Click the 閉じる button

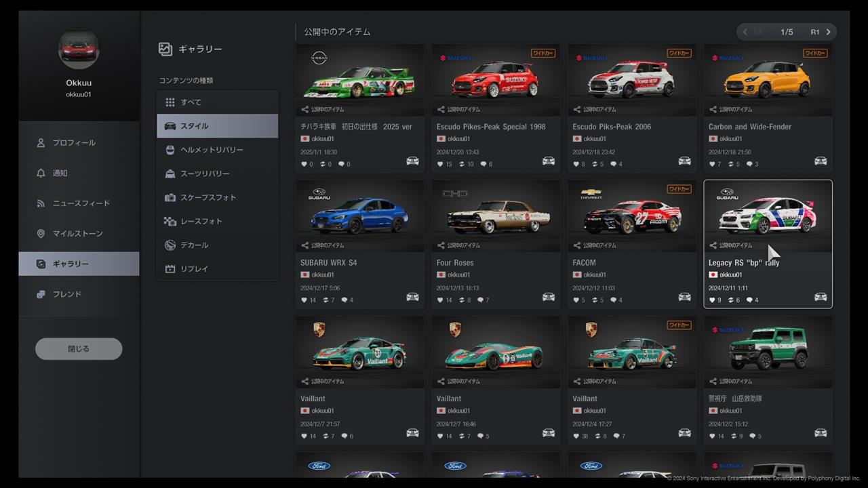(x=79, y=349)
